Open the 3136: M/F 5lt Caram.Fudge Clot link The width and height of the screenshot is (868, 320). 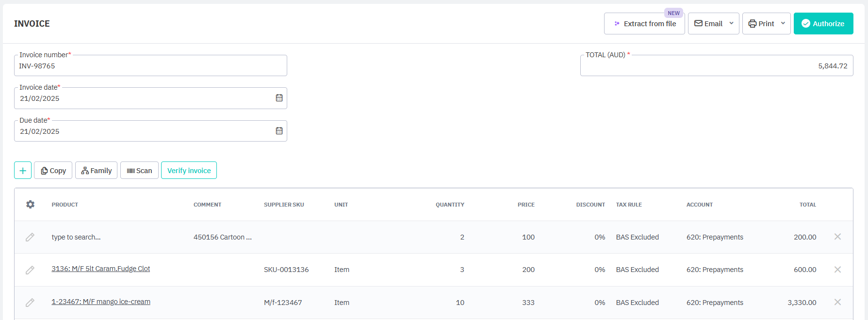(101, 269)
